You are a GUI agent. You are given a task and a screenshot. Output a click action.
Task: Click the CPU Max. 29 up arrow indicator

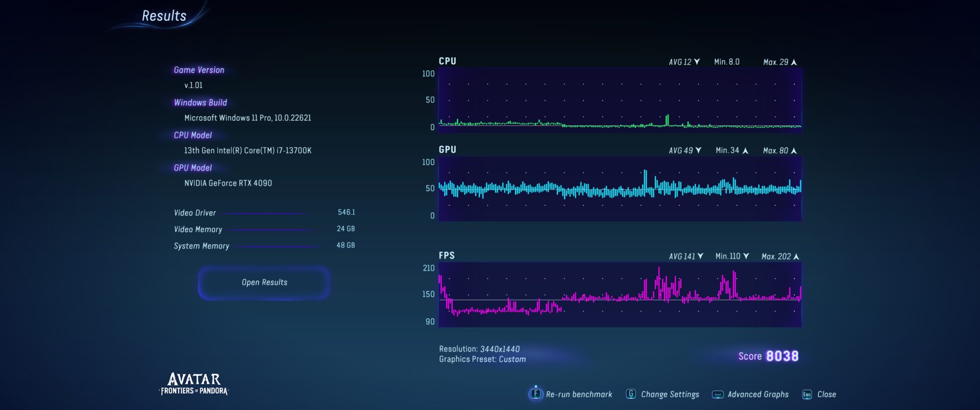pos(794,62)
